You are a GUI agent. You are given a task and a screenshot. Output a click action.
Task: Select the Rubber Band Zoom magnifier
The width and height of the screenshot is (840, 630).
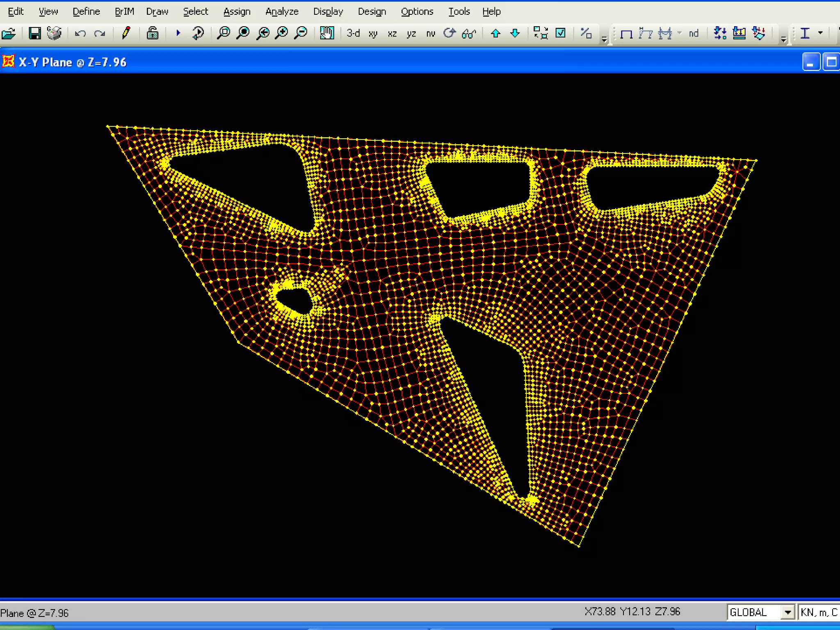[x=224, y=33]
